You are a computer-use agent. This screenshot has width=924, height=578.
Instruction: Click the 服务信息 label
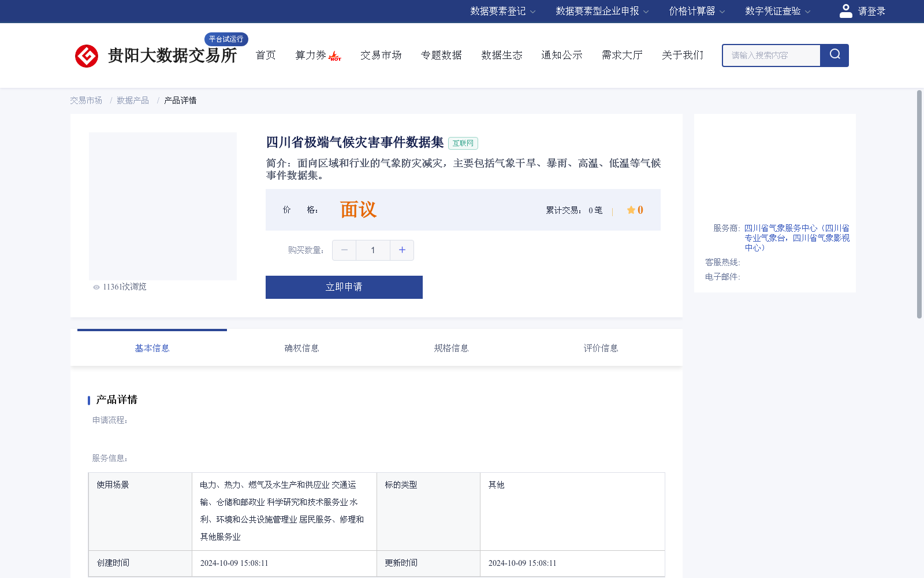[x=110, y=458]
